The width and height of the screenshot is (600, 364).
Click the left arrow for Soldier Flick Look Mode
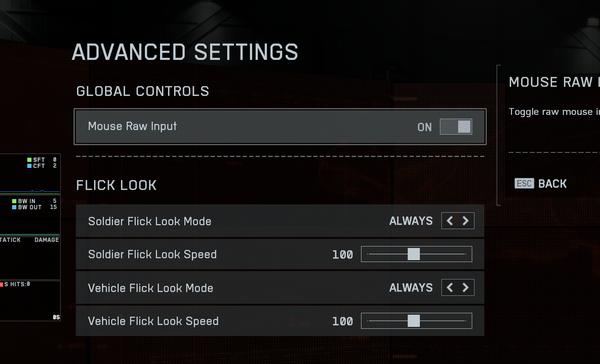(450, 221)
